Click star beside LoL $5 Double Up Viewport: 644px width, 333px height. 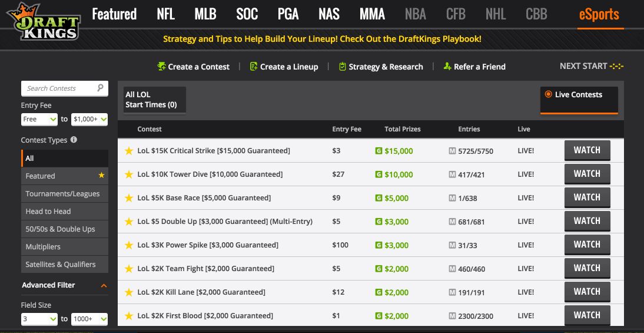pos(129,222)
